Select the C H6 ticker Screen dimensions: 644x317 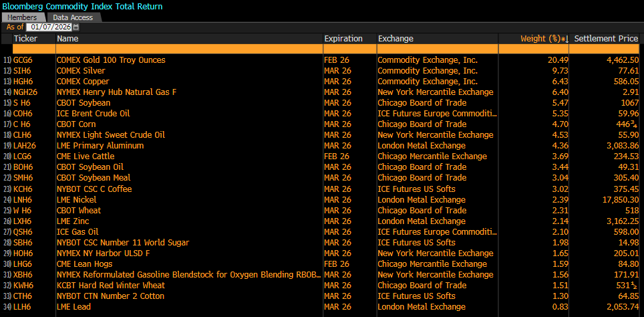[22, 124]
